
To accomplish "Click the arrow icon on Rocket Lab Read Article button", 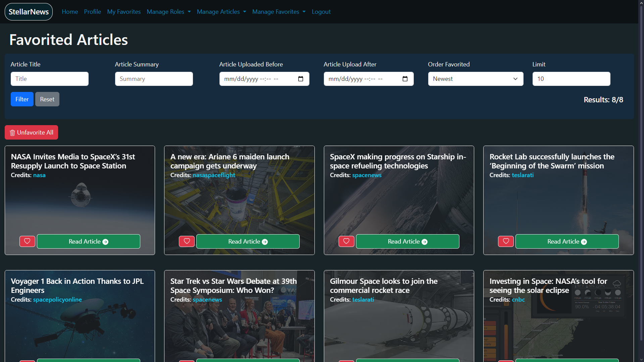I will (584, 241).
